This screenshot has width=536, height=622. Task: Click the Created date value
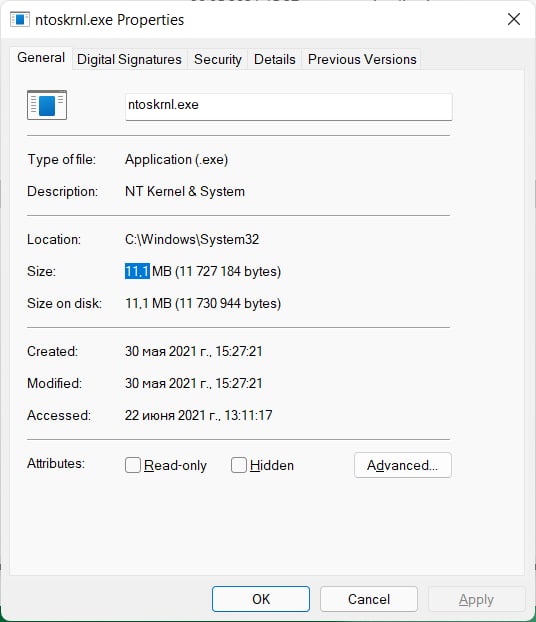[194, 351]
